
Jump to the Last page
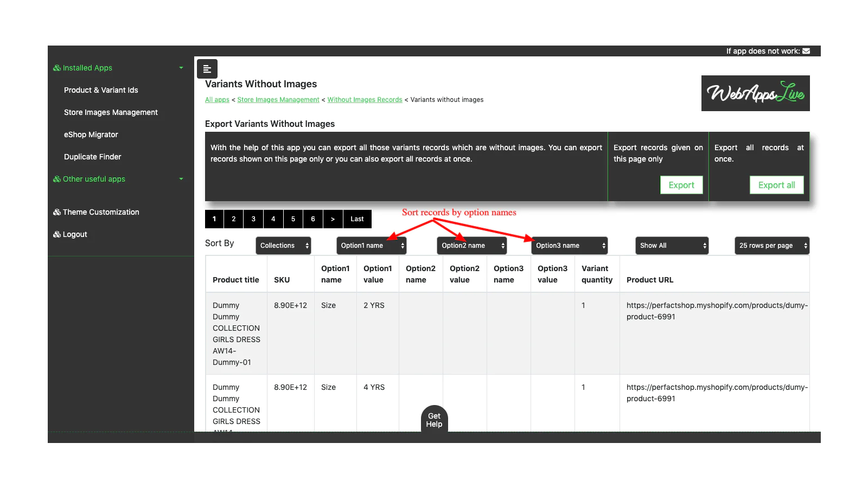(357, 219)
